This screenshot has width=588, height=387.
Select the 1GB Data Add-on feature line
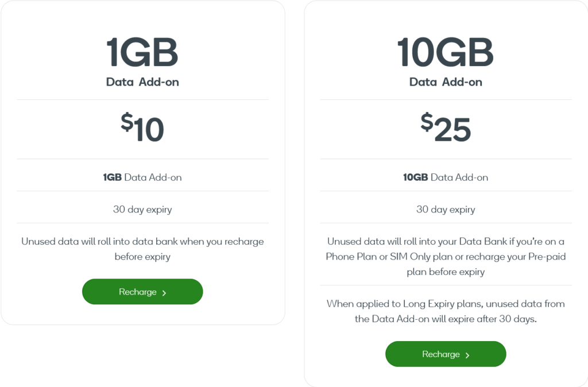click(142, 177)
